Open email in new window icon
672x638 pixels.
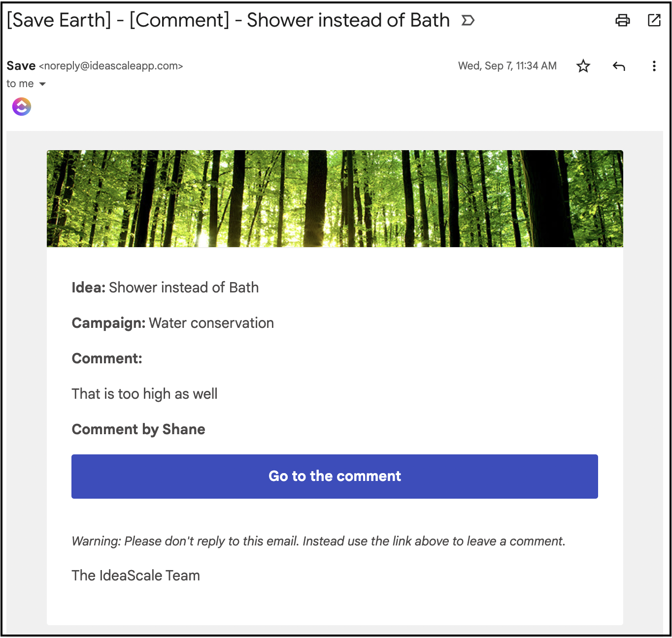pos(654,20)
